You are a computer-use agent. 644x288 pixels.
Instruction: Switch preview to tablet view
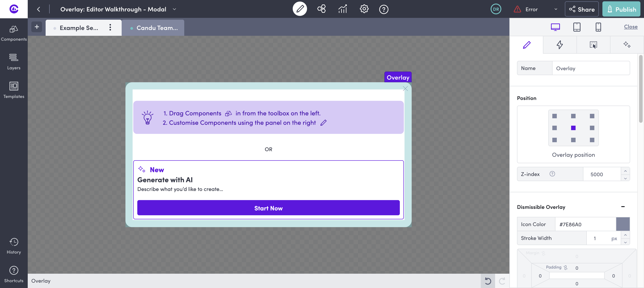click(x=577, y=27)
